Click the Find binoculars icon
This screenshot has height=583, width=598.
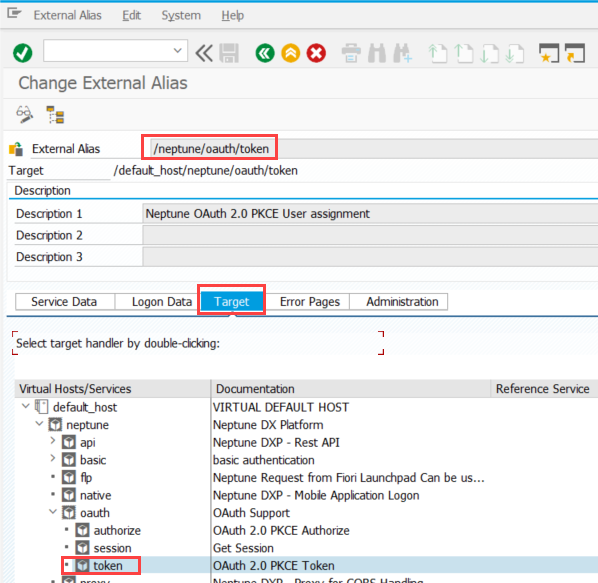pyautogui.click(x=377, y=53)
